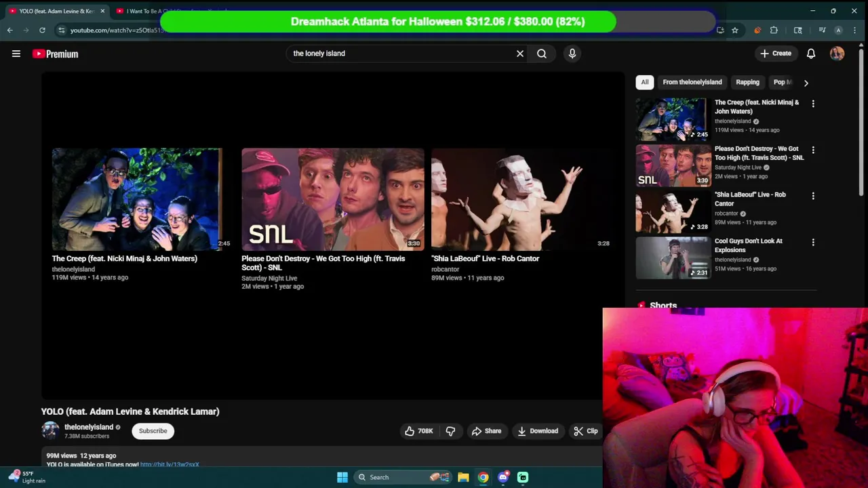Open more options for Shia LaBeouf Live
The height and width of the screenshot is (488, 868).
pyautogui.click(x=813, y=196)
